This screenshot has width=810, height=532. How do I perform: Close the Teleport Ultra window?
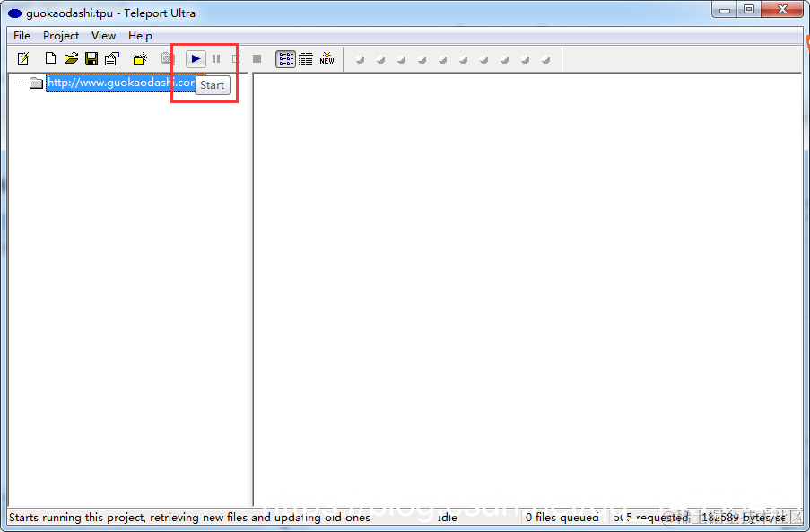point(782,9)
